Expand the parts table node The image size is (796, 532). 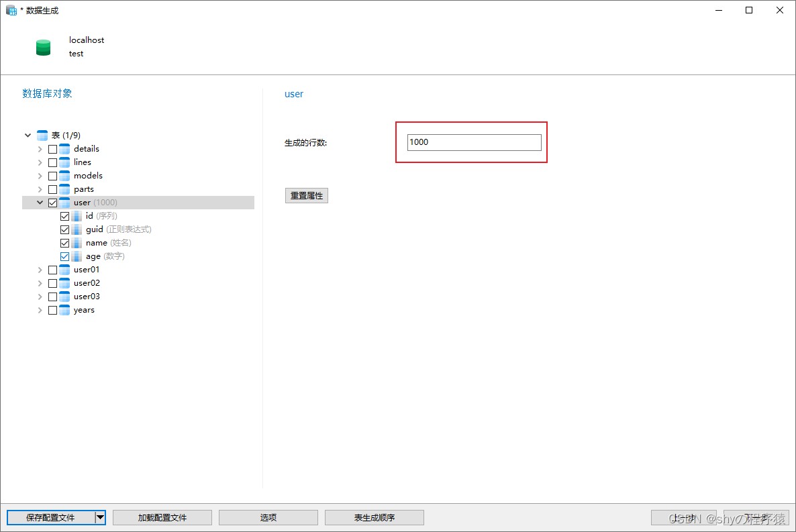[40, 189]
